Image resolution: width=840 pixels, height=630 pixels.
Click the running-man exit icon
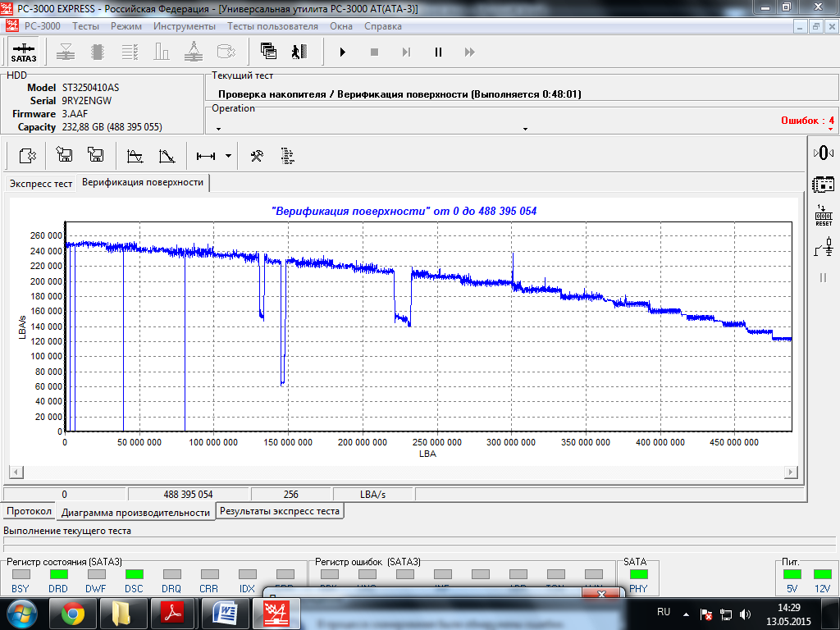299,52
